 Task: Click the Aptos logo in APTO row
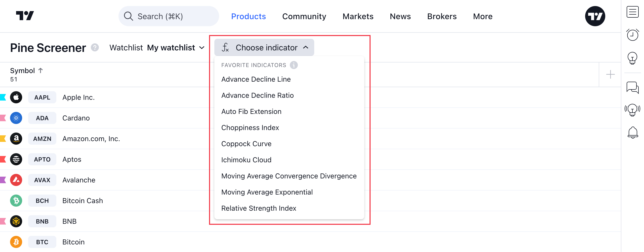(x=16, y=159)
